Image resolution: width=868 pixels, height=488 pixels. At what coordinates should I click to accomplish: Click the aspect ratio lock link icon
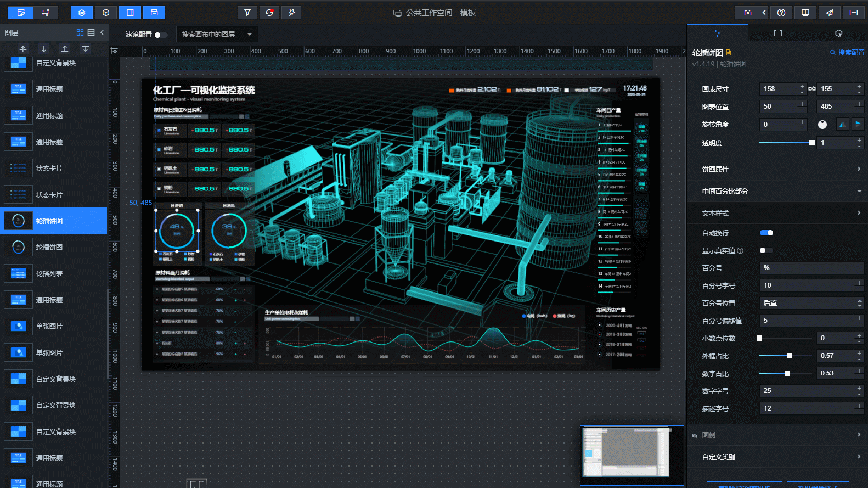[x=812, y=89]
